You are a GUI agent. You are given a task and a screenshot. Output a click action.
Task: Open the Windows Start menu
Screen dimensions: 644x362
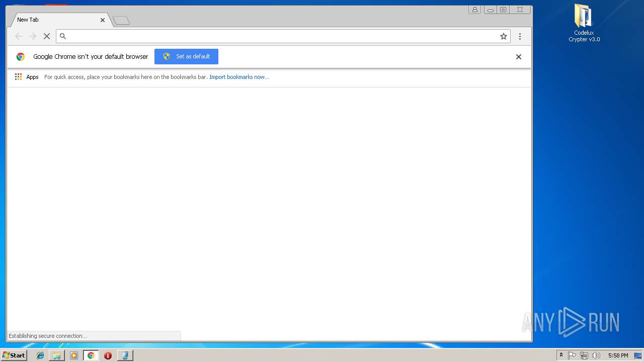[14, 355]
